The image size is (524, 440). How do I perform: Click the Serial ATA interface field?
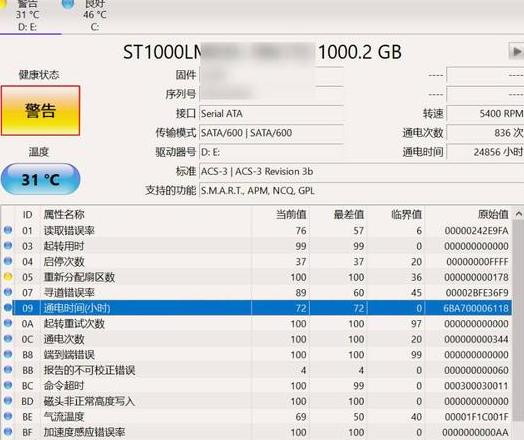pos(271,114)
